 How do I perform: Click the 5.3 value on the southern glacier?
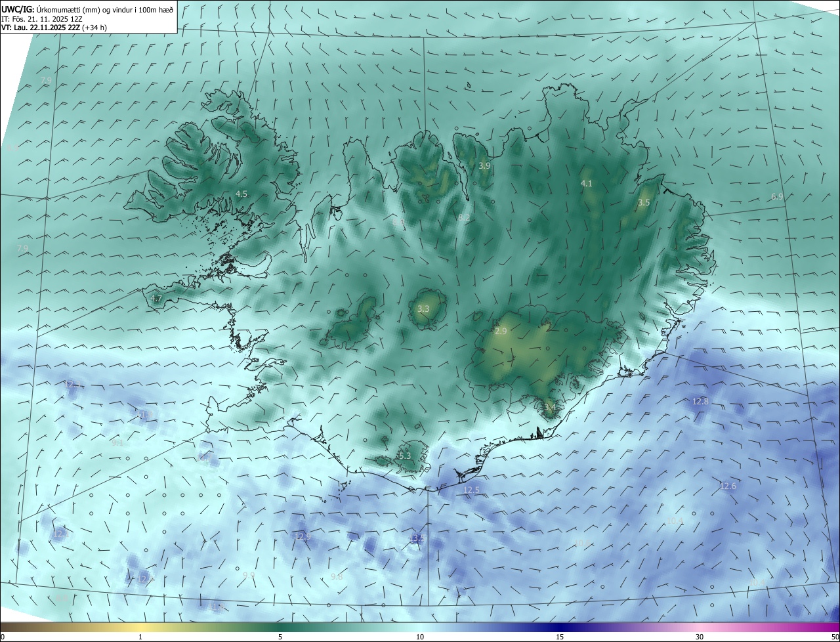(404, 456)
